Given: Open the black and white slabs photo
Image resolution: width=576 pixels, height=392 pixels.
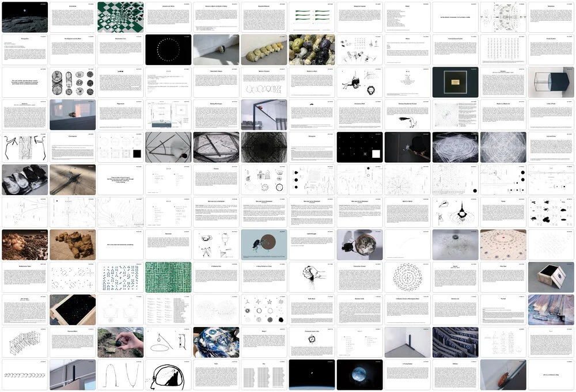Looking at the screenshot, I should [x=25, y=180].
